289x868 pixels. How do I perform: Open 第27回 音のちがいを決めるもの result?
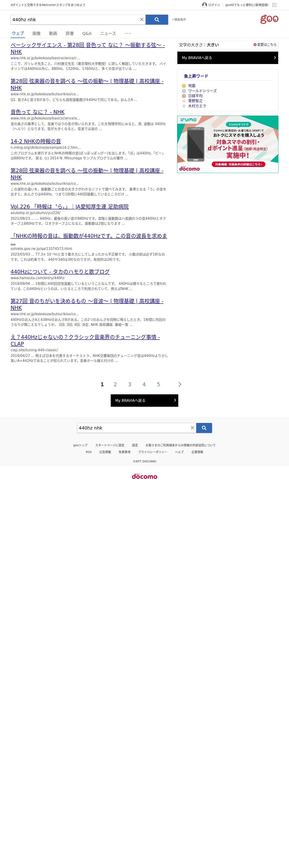click(87, 304)
